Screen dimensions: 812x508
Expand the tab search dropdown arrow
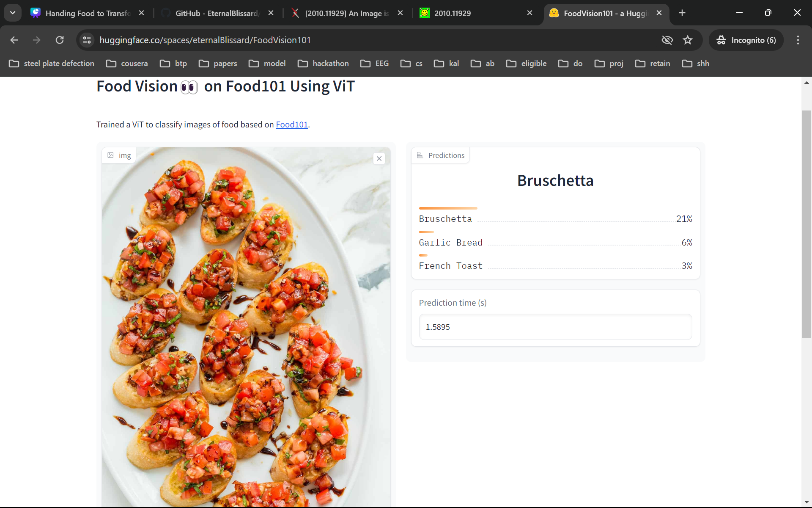pos(13,13)
